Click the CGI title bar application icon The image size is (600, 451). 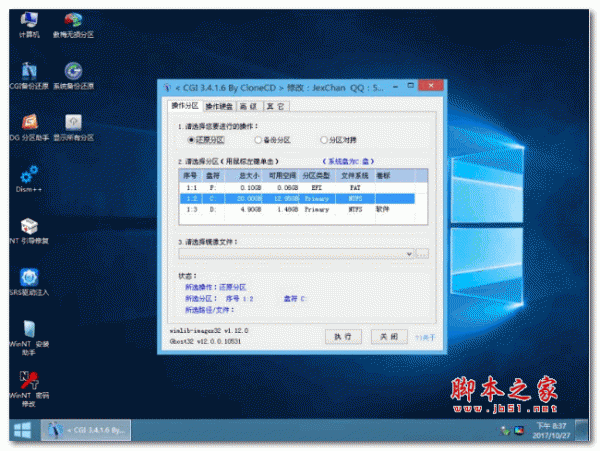pyautogui.click(x=167, y=88)
